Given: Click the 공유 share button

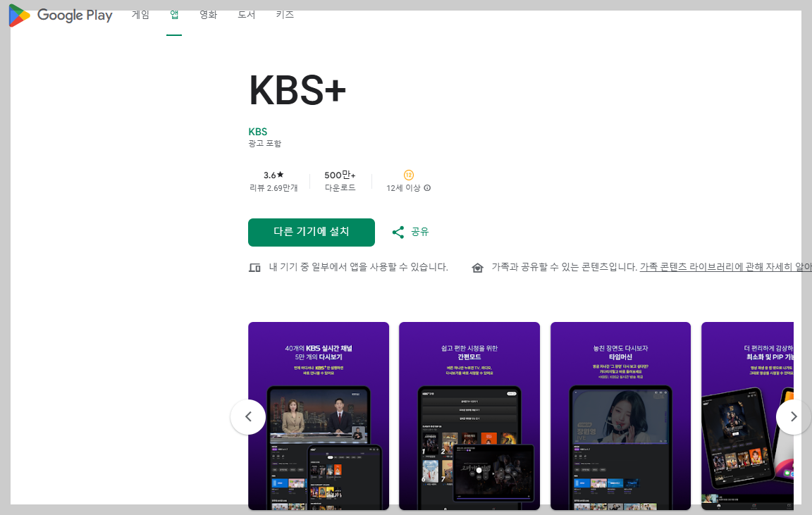Looking at the screenshot, I should point(410,232).
